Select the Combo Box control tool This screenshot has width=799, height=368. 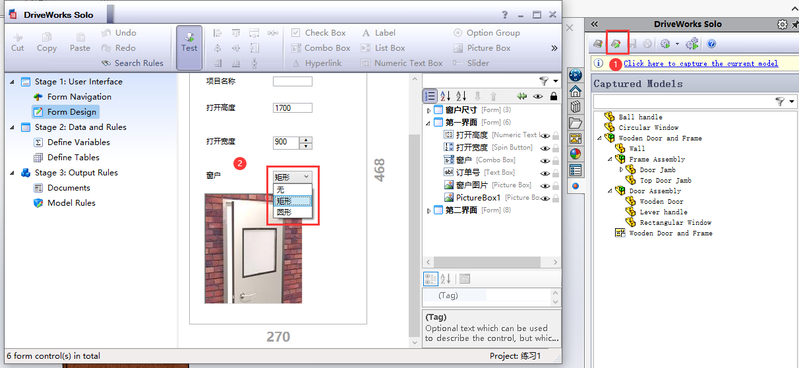(321, 48)
